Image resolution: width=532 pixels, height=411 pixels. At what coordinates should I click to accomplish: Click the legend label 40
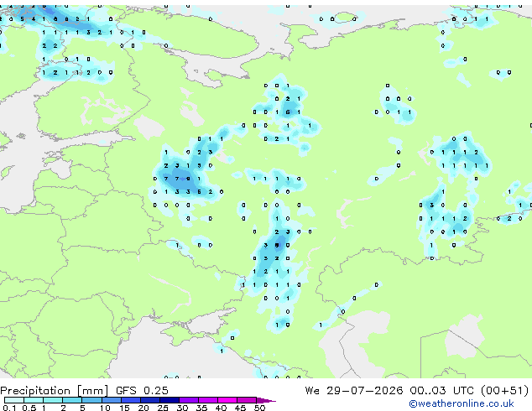pos(221,408)
